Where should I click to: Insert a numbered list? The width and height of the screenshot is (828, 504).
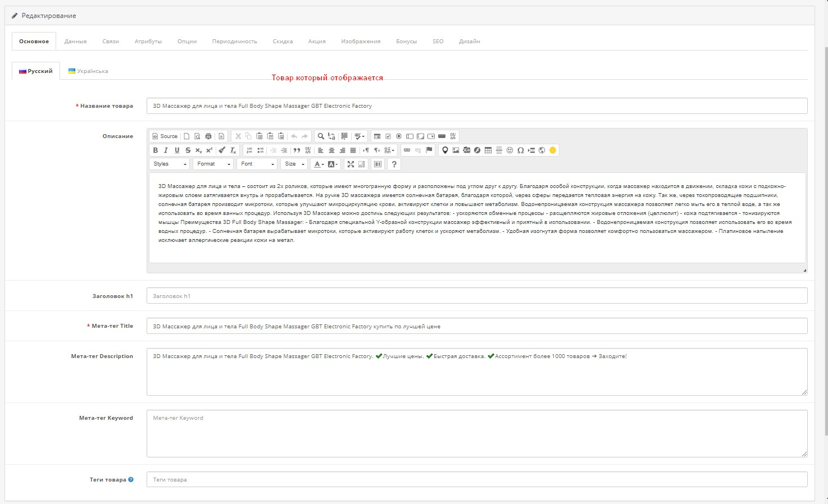pos(249,150)
